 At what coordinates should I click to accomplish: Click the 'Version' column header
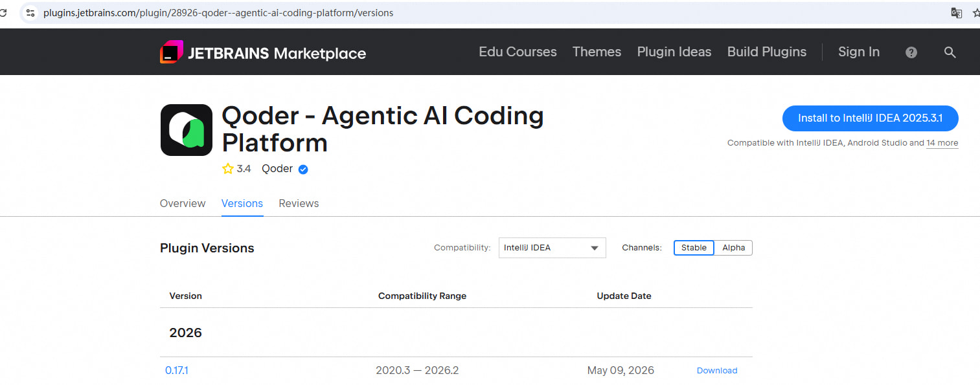[186, 296]
